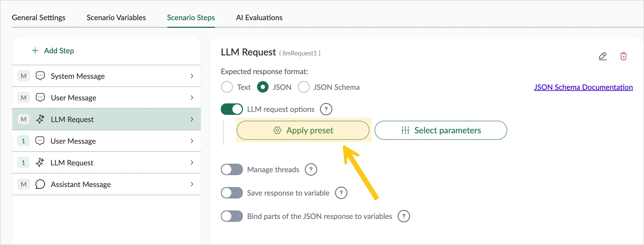This screenshot has height=245, width=644.
Task: Click the chat icon of M User Message
Action: (x=40, y=98)
